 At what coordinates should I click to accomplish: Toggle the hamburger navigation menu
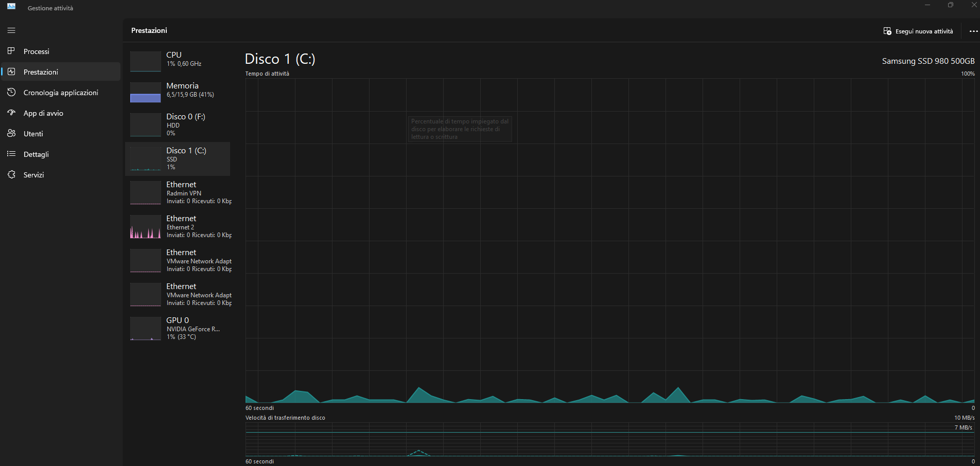coord(11,30)
